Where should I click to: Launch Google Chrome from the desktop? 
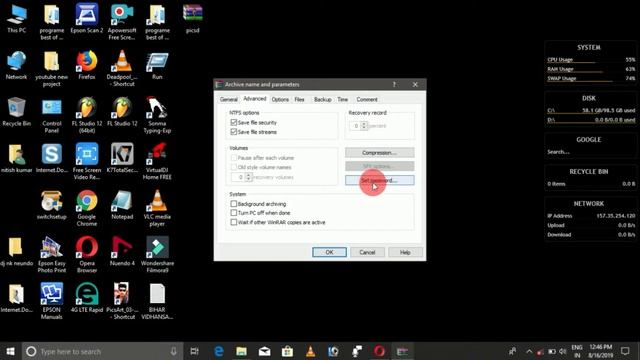pos(87,208)
